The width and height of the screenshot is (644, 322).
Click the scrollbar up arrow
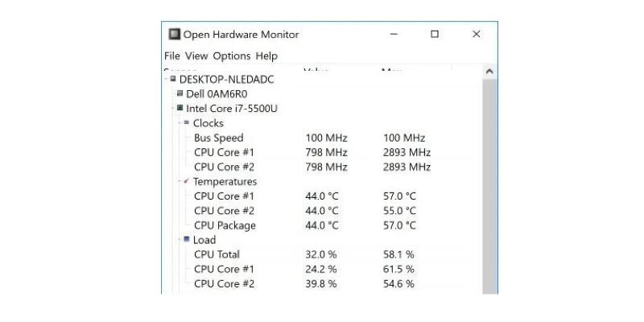[x=489, y=72]
